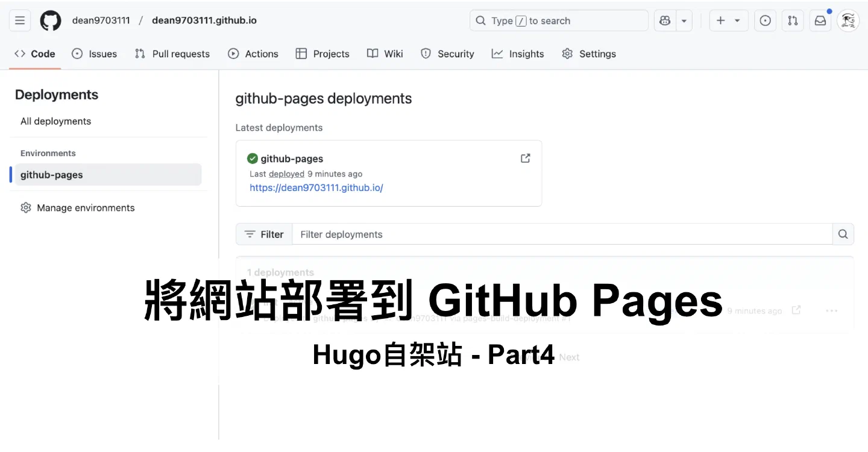Click the green success check icon
This screenshot has width=868, height=452.
tap(253, 159)
